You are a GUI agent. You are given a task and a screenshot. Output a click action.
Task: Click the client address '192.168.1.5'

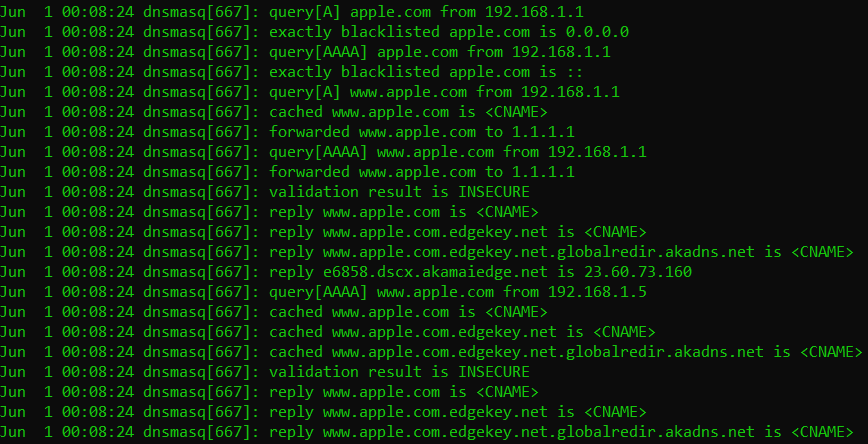pyautogui.click(x=597, y=292)
